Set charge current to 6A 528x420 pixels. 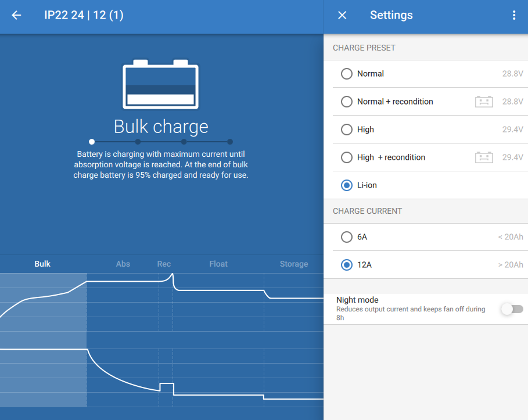point(347,237)
